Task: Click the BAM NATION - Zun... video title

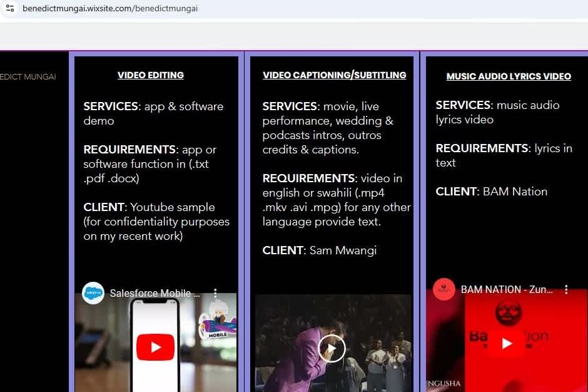Action: pyautogui.click(x=507, y=289)
